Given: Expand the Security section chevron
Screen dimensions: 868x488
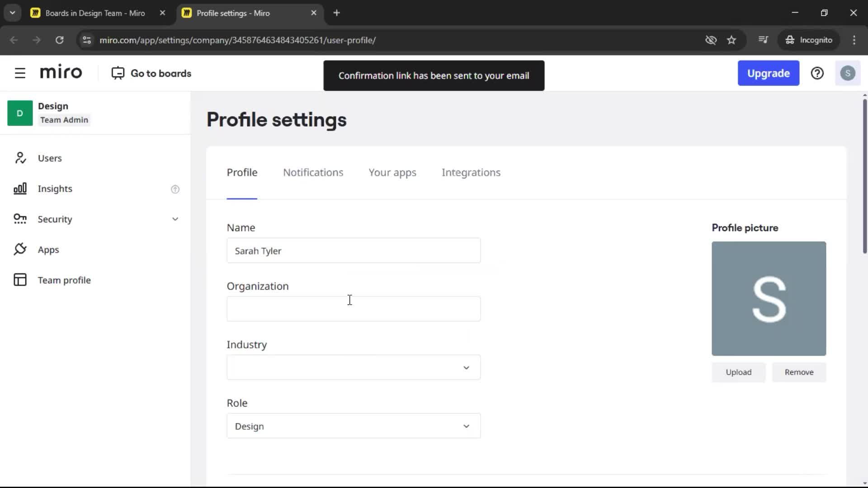Looking at the screenshot, I should (175, 219).
